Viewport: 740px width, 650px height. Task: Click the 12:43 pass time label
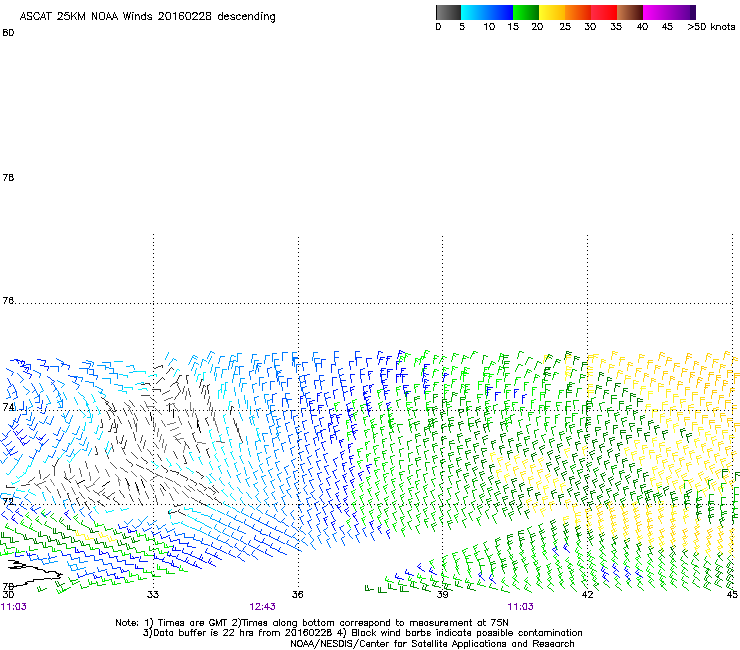coord(262,607)
